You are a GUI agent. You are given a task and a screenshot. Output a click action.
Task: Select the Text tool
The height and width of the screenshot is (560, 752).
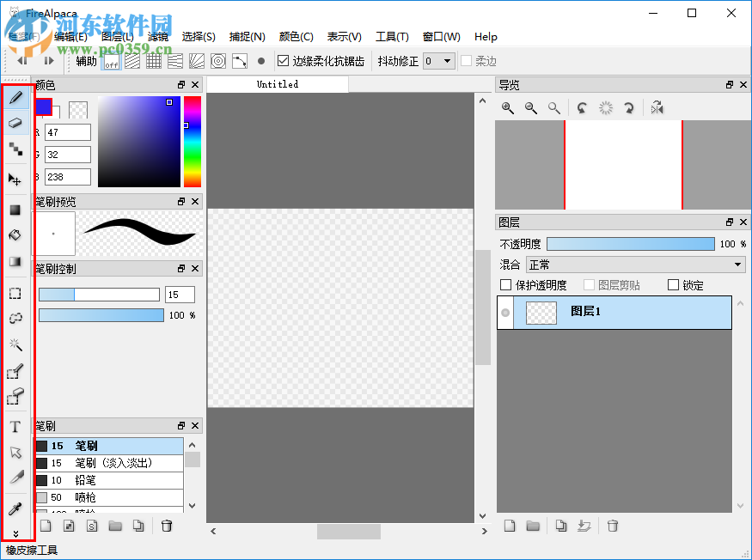pyautogui.click(x=15, y=425)
